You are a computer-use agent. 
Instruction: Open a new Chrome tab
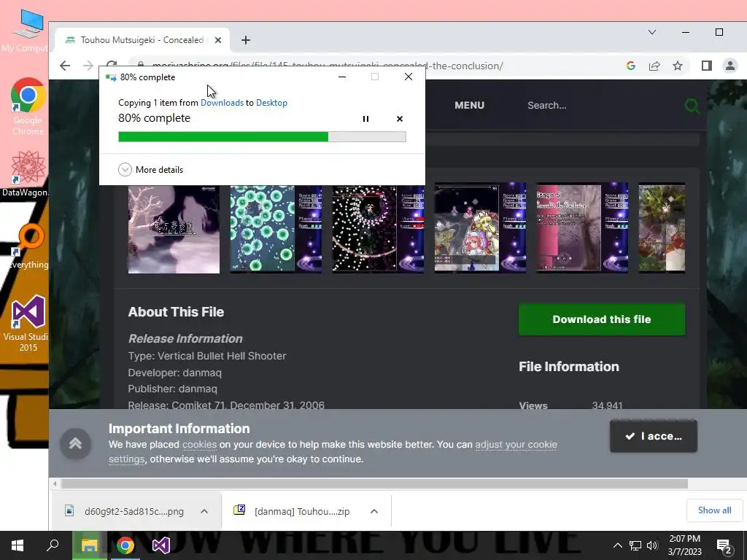245,40
